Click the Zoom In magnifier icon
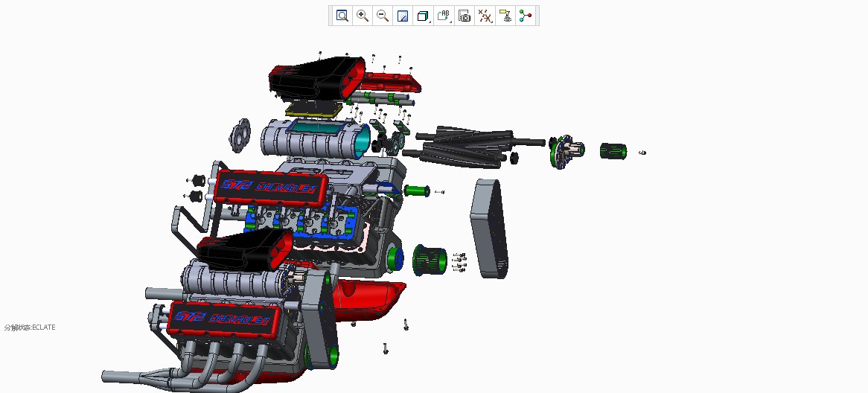The height and width of the screenshot is (393, 868). coord(363,16)
